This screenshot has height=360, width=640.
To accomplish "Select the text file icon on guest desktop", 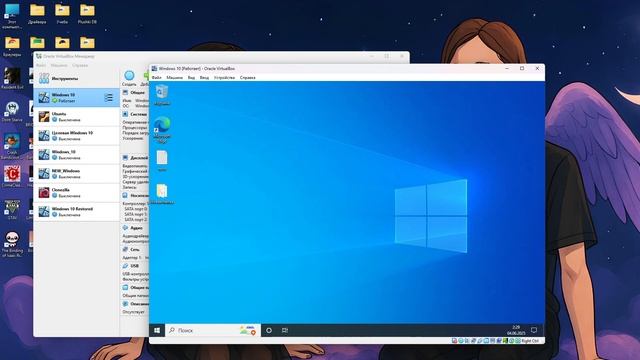I will click(162, 161).
